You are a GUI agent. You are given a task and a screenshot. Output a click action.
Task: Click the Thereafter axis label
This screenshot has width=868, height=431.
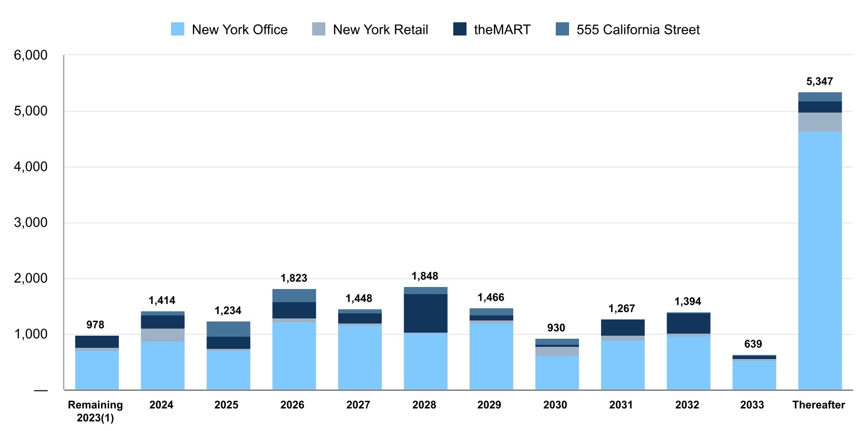point(819,405)
